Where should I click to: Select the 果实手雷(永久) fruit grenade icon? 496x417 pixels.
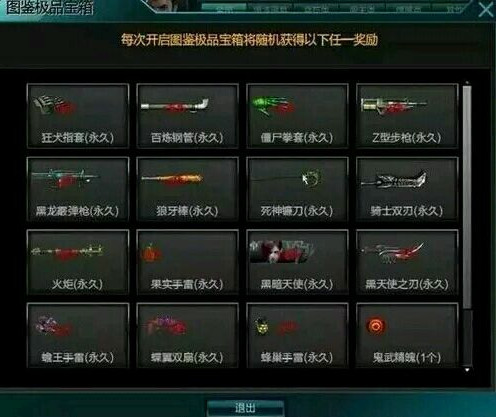152,253
